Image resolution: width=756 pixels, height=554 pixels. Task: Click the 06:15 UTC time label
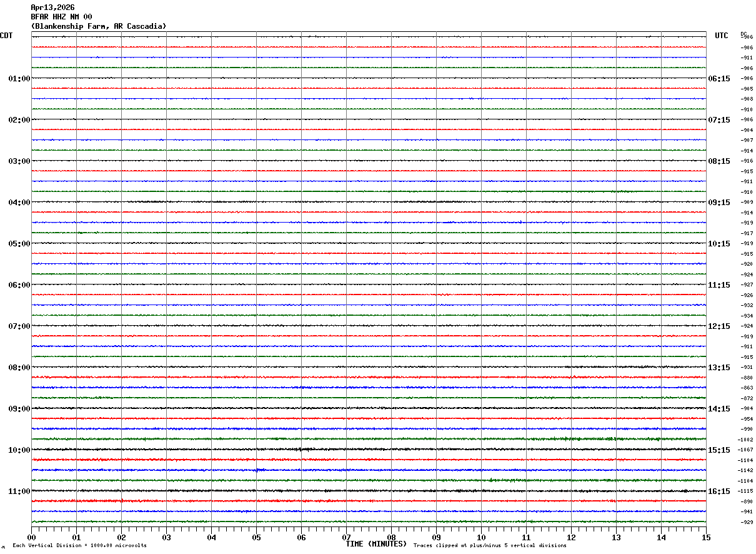click(719, 79)
